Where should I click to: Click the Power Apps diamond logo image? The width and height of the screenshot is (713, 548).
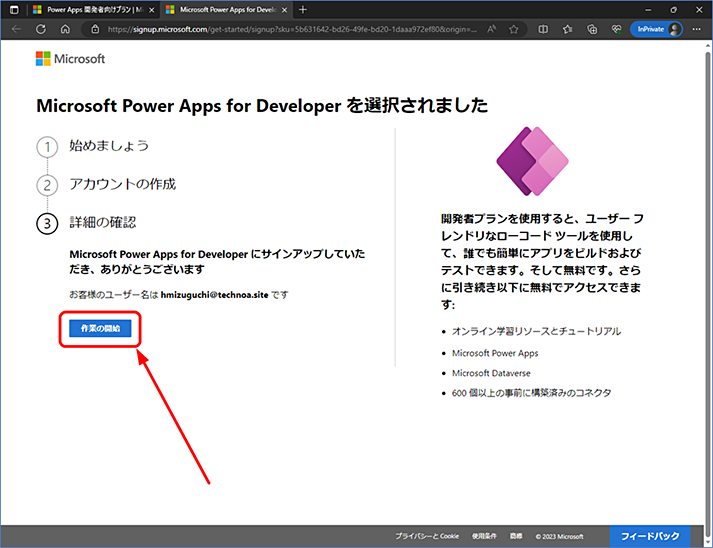point(532,161)
